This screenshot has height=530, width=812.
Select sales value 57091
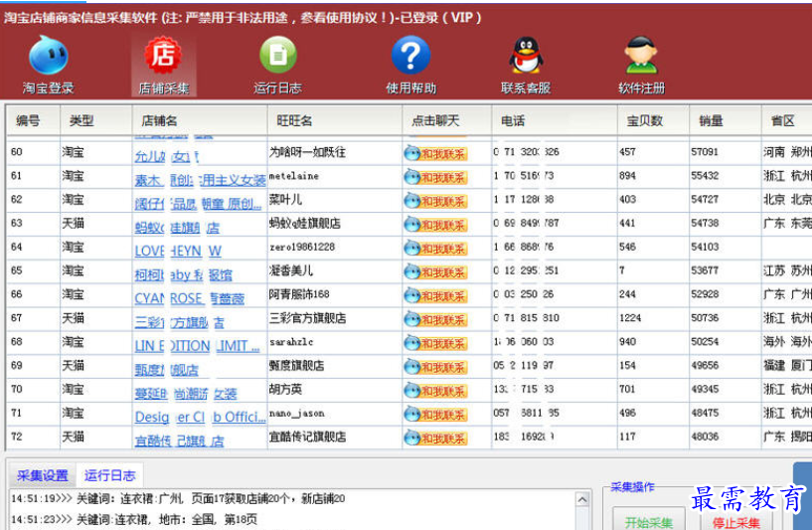pos(705,152)
